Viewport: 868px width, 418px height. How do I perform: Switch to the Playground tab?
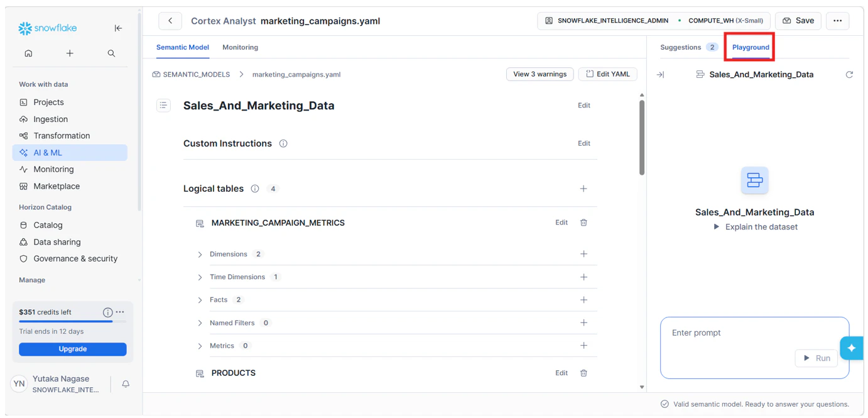[x=751, y=47]
